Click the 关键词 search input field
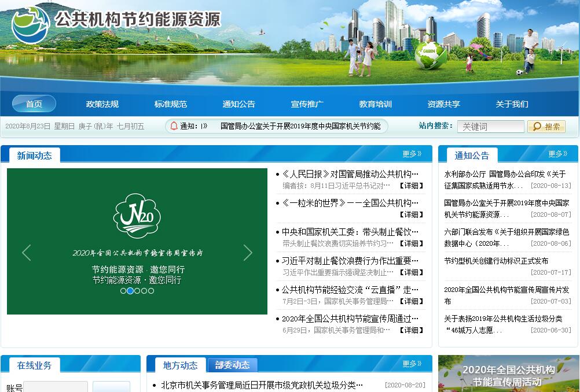Screen dimensions: 580x392 [490, 127]
